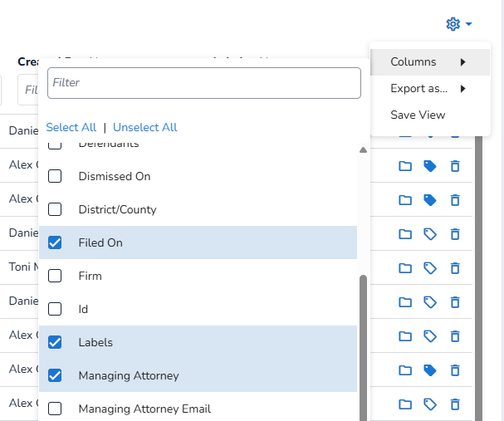Viewport: 504px width, 421px height.
Task: Click the Unselect All link
Action: [x=145, y=127]
